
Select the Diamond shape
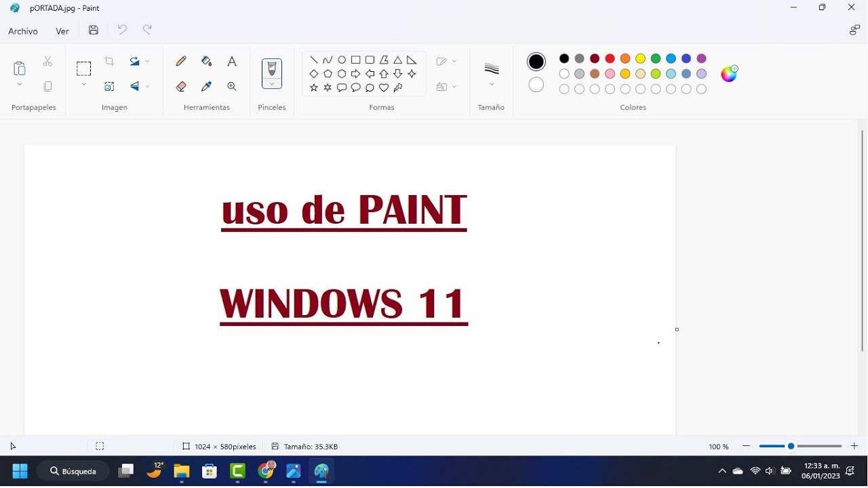click(x=313, y=74)
